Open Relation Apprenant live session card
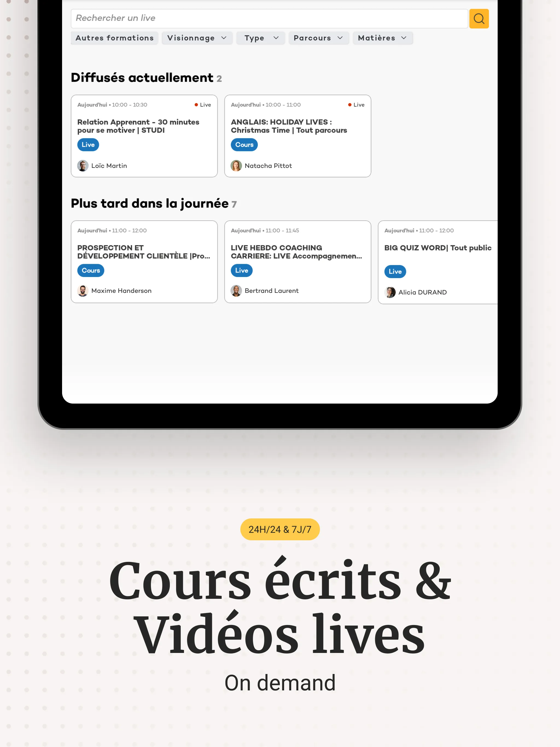The image size is (560, 747). tap(144, 136)
